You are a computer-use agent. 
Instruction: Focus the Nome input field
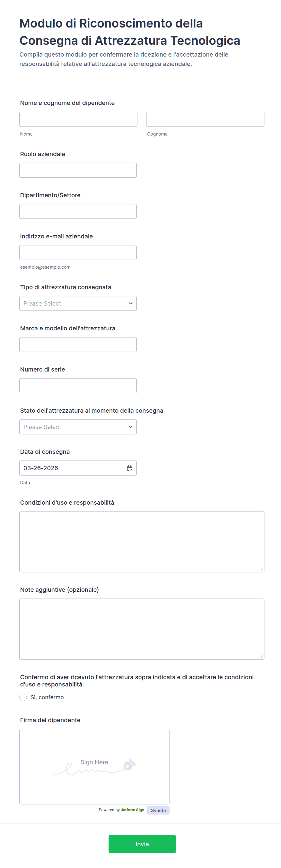pyautogui.click(x=79, y=119)
